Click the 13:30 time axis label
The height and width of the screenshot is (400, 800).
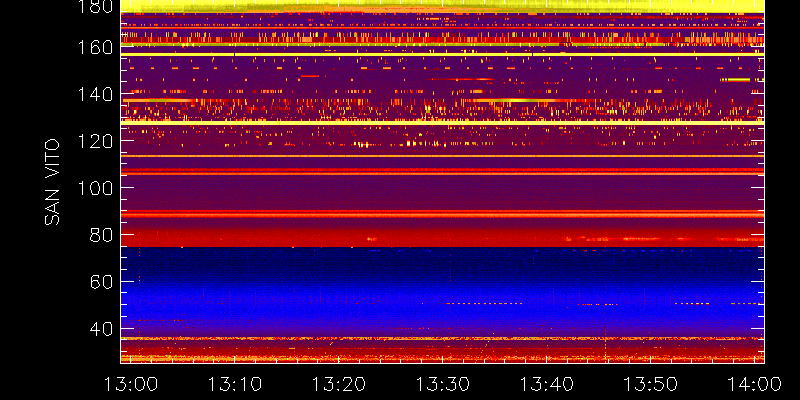pyautogui.click(x=443, y=384)
